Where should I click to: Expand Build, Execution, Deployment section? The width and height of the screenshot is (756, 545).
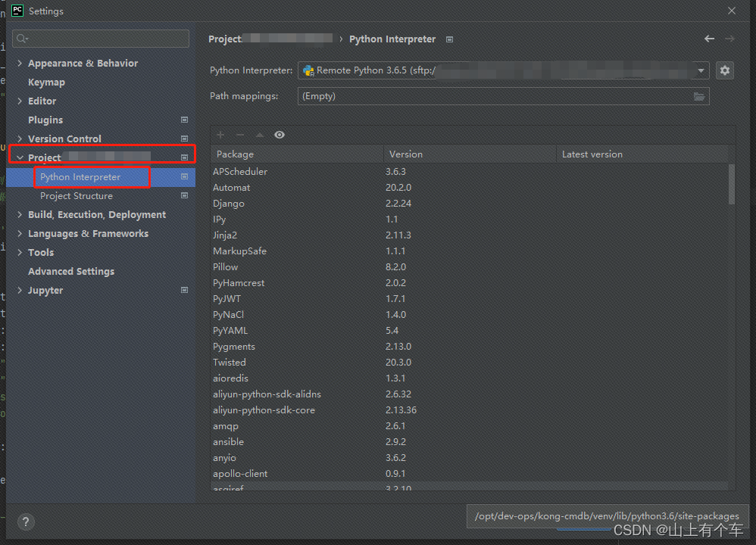pyautogui.click(x=20, y=215)
